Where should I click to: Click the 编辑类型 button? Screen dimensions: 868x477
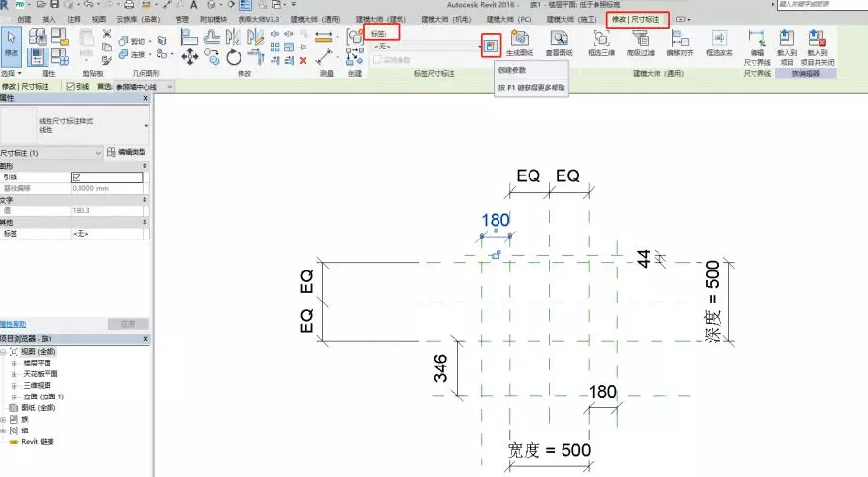(126, 152)
